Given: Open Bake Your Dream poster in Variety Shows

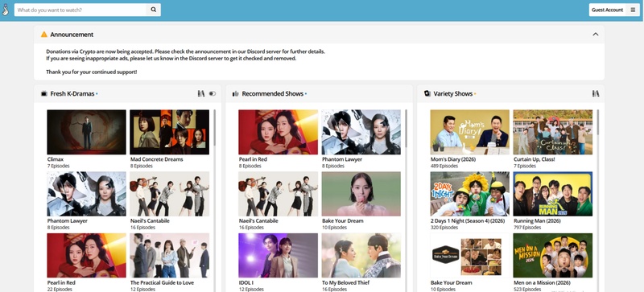Looking at the screenshot, I should point(470,256).
